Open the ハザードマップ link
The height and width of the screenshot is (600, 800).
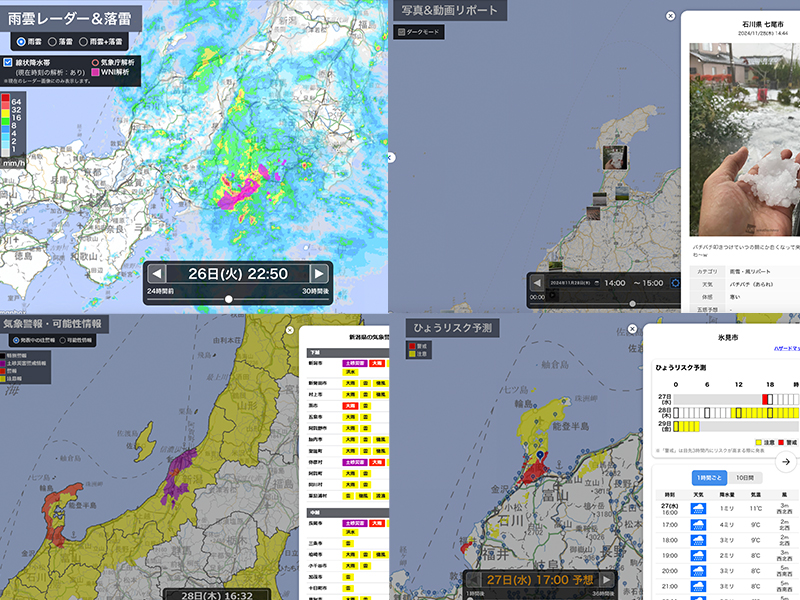(x=786, y=348)
